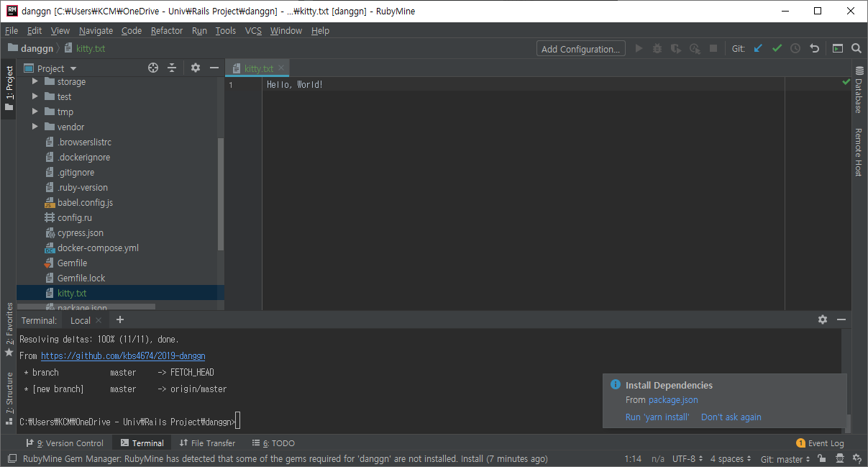Viewport: 868px width, 467px height.
Task: Toggle the 2: Favorites tool window
Action: pyautogui.click(x=9, y=330)
